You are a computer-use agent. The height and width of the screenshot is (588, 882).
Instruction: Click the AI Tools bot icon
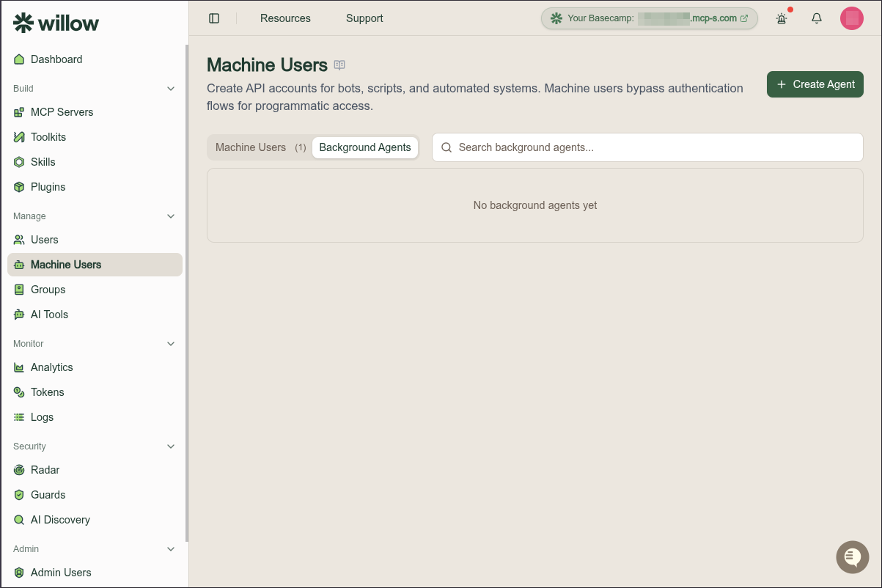click(x=19, y=315)
